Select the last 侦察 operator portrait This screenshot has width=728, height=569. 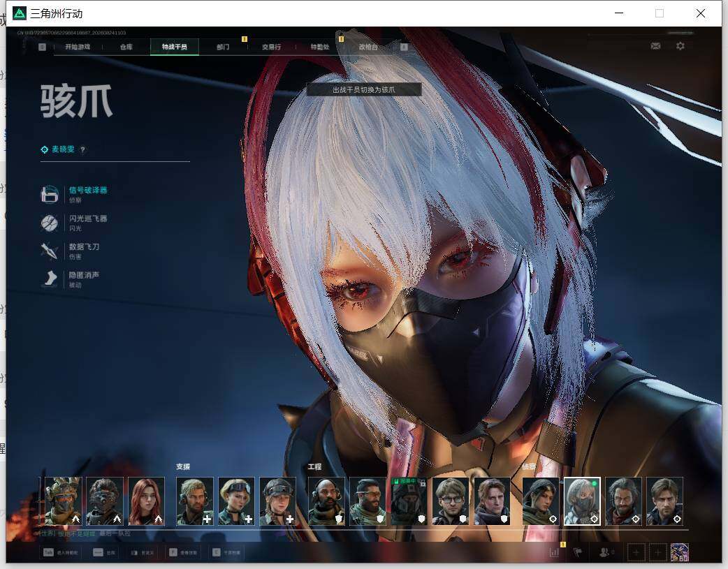[x=665, y=501]
